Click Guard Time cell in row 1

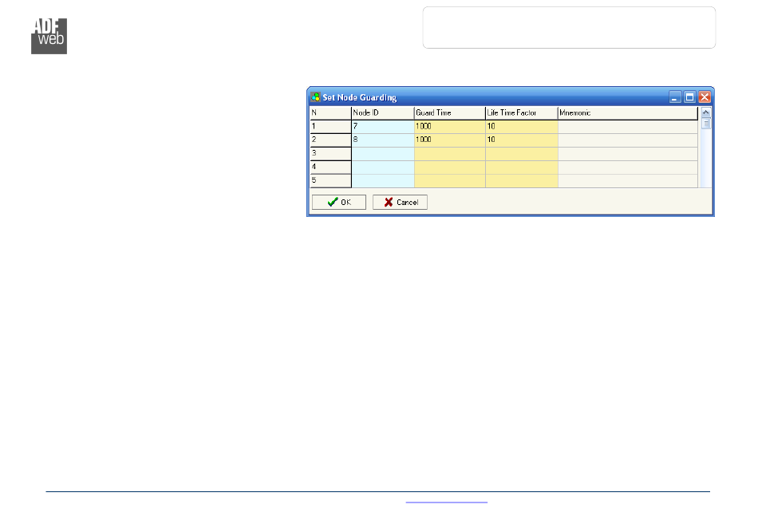[x=449, y=127]
